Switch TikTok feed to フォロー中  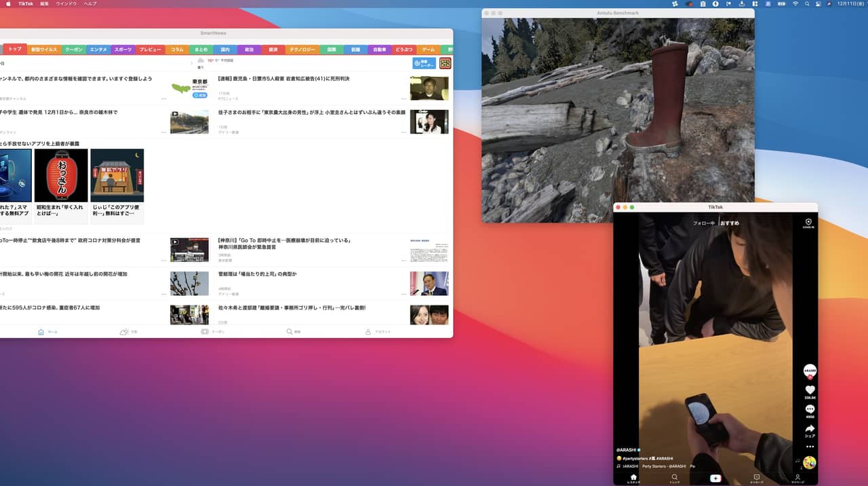(703, 223)
